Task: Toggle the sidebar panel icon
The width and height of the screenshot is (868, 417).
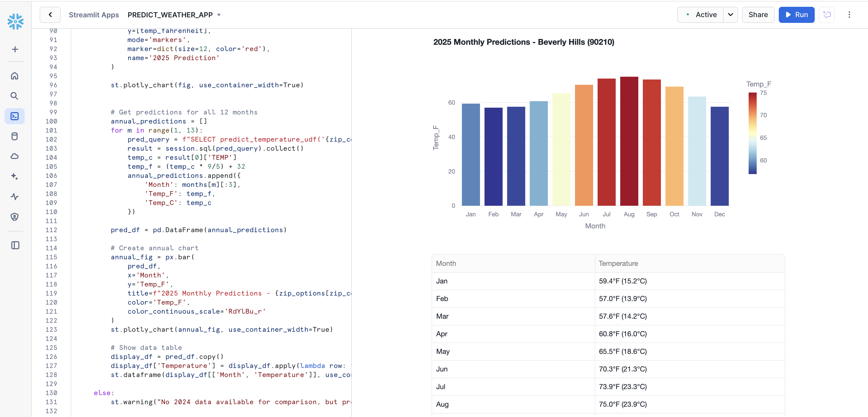Action: pos(15,245)
